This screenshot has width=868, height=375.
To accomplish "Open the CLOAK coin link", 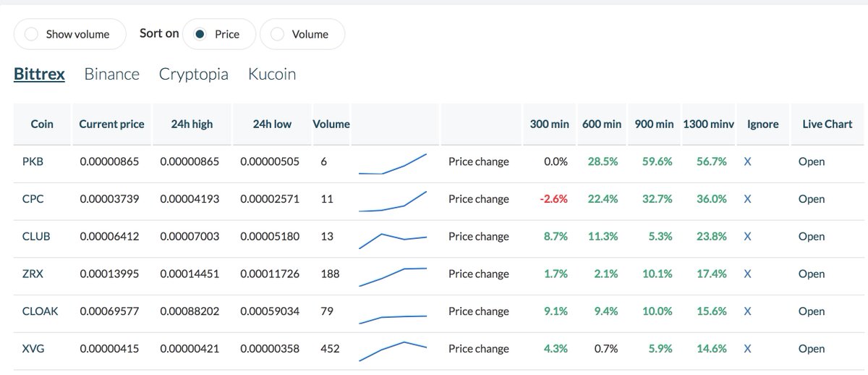I will pyautogui.click(x=41, y=311).
